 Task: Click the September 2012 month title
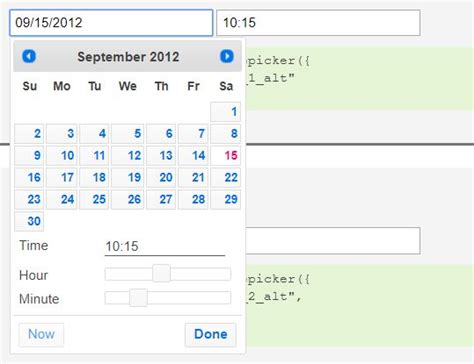coord(128,57)
